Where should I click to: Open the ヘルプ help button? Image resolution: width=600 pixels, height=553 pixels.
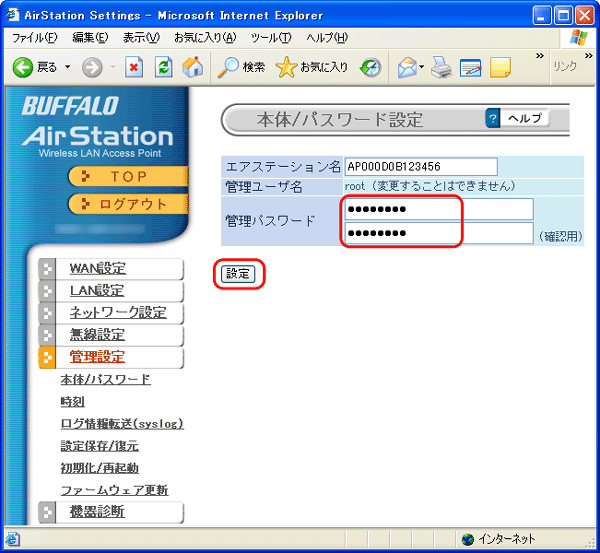coord(517,119)
